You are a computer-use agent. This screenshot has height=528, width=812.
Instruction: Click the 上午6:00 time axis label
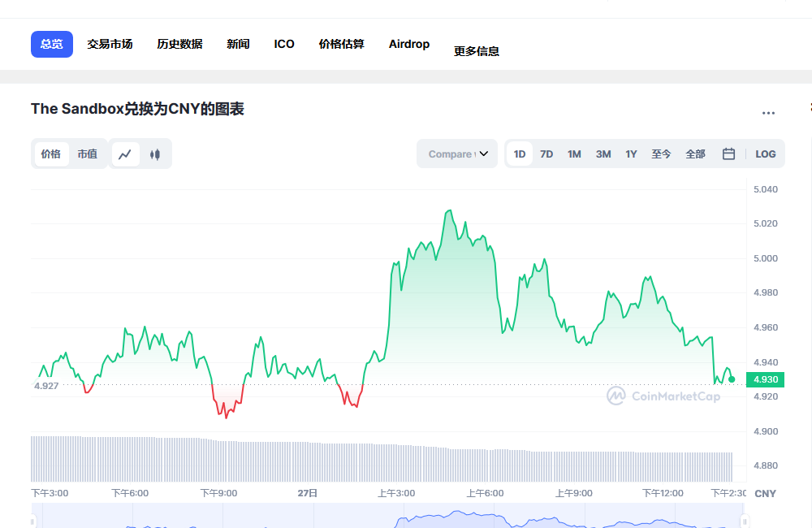click(486, 493)
